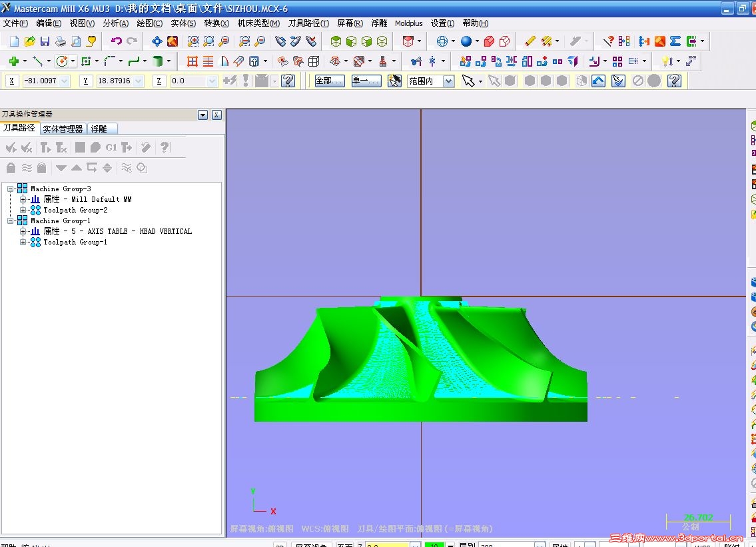The width and height of the screenshot is (756, 547).
Task: Click the Sigma statistics icon
Action: [x=675, y=41]
